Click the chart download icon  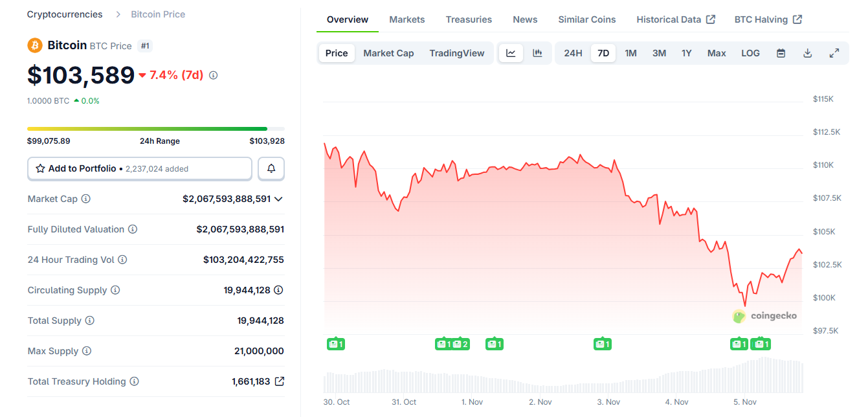click(807, 52)
